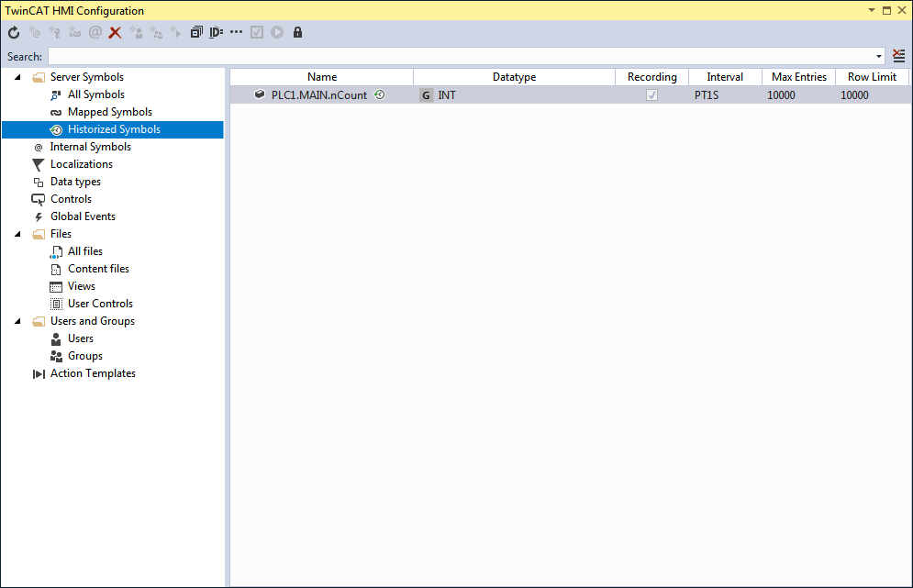Open the window position dropdown in title bar
This screenshot has width=913, height=588.
872,10
